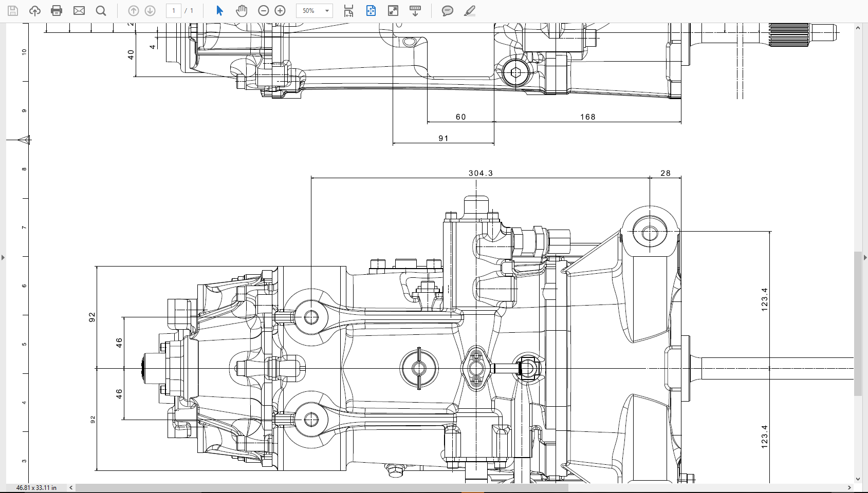This screenshot has height=493, width=868.
Task: Click the fit width scrolling mode icon
Action: point(348,11)
